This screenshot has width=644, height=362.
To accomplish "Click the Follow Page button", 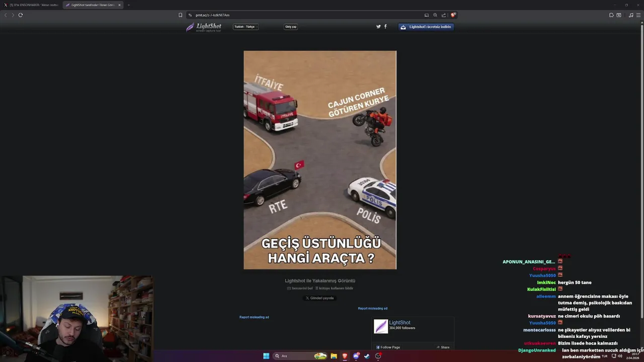I will pos(388,347).
